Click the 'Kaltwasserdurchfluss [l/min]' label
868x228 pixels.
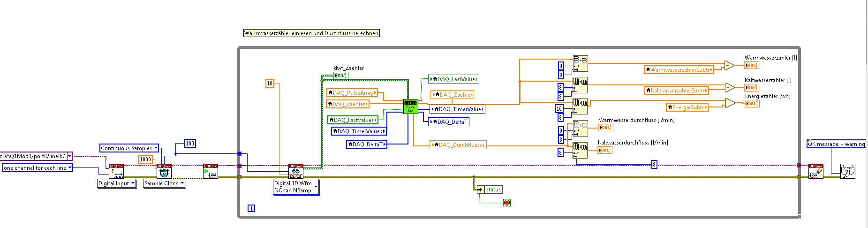[x=633, y=143]
